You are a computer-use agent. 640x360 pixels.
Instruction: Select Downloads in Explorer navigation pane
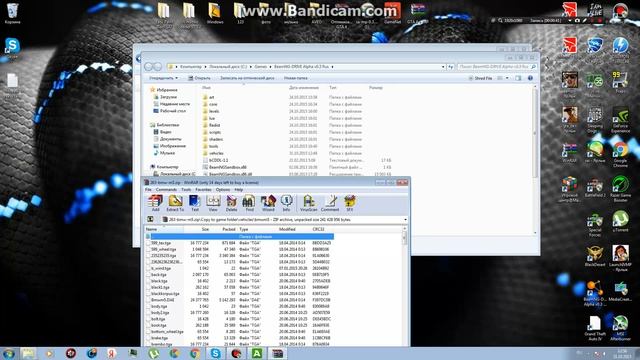tap(165, 97)
